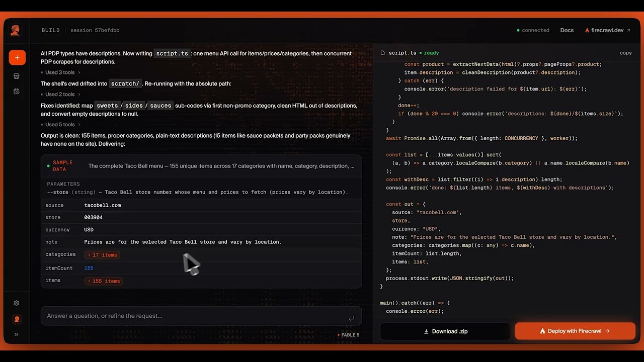Submit the message with the enter-arrow icon

[x=351, y=318]
